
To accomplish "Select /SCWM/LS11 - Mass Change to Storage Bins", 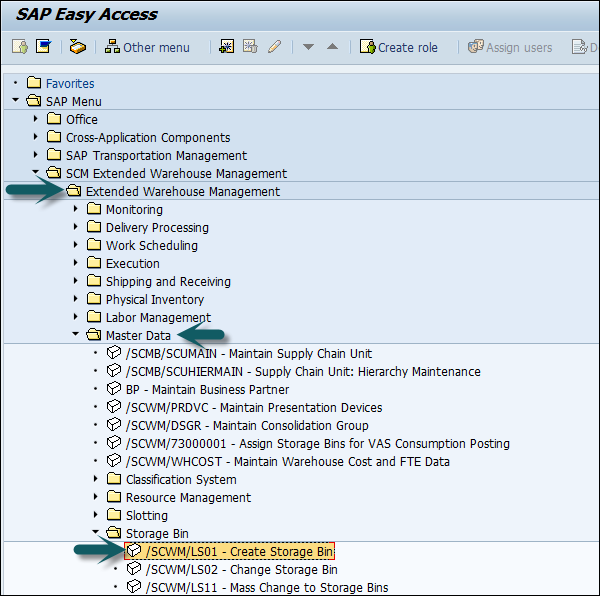I will pos(266,587).
